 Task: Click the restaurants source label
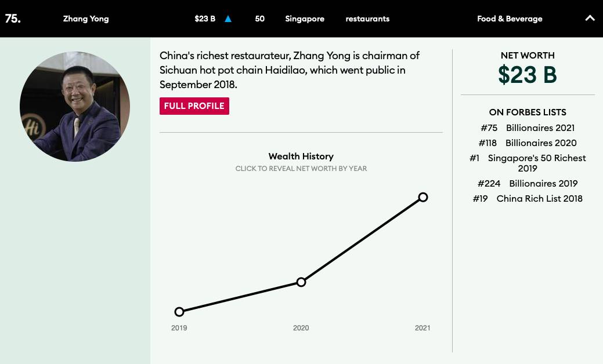pyautogui.click(x=367, y=19)
